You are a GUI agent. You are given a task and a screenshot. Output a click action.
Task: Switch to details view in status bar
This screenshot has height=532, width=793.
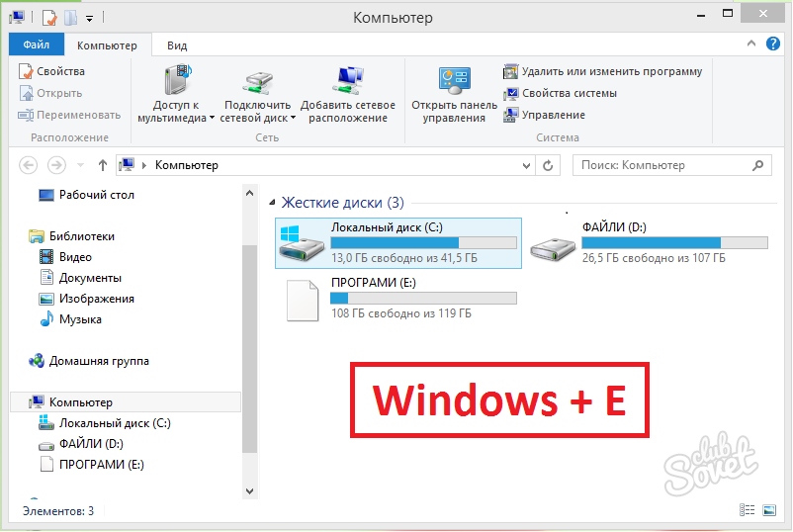click(749, 510)
